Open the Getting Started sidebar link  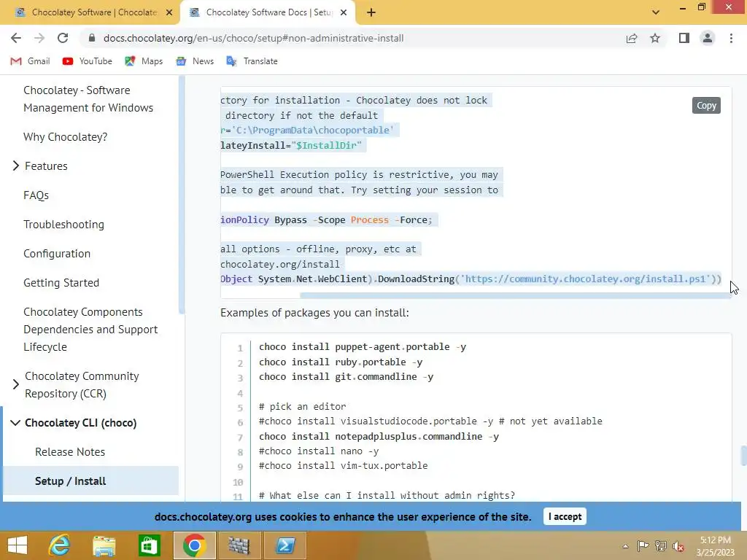61,283
